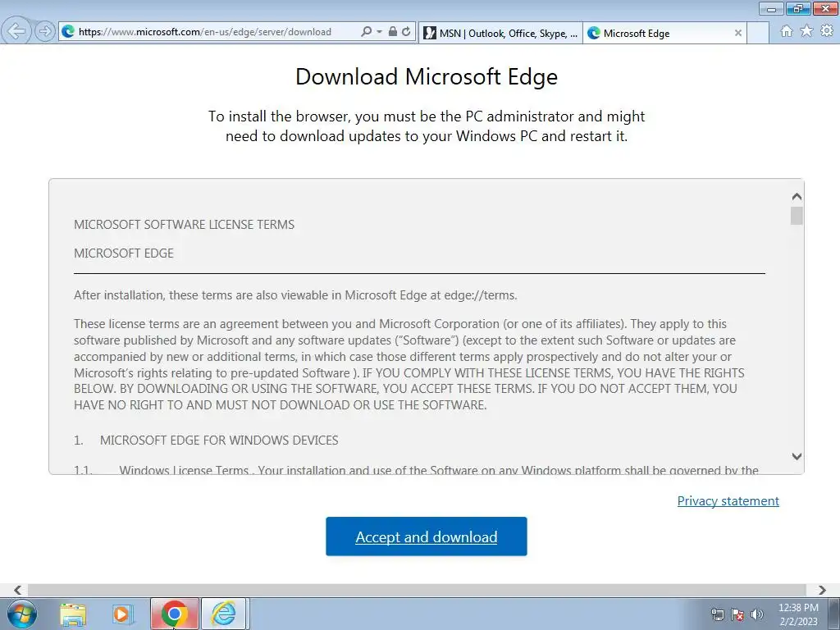The image size is (840, 630).
Task: Click Internet Explorer taskbar icon
Action: 223,614
